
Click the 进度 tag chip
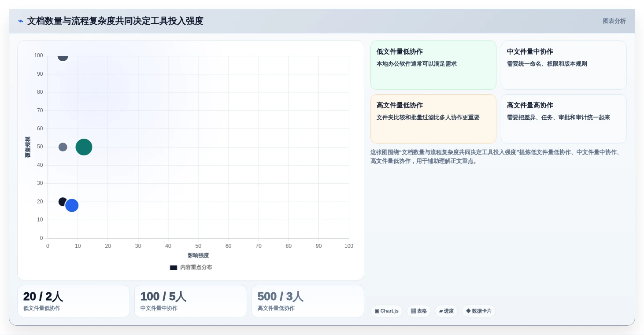446,311
